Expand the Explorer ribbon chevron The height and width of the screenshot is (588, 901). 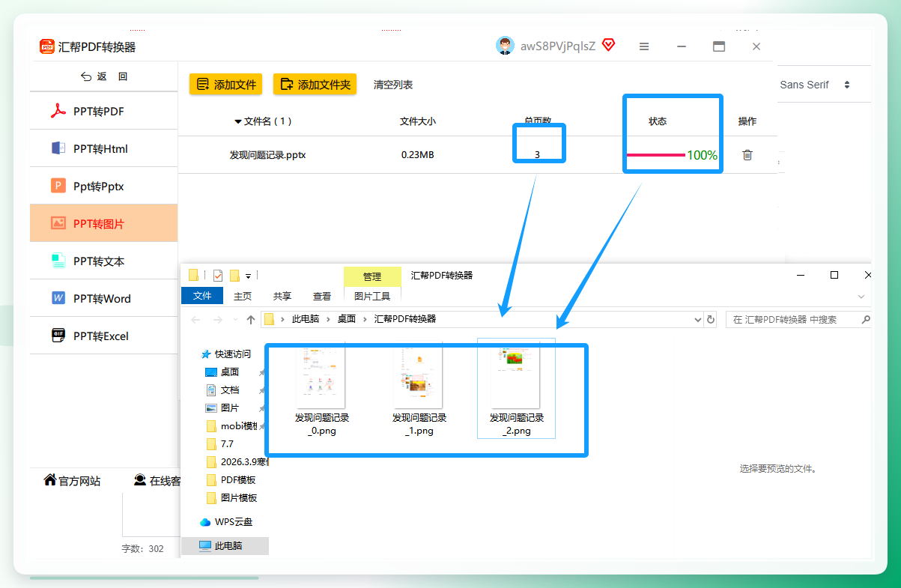pos(861,297)
